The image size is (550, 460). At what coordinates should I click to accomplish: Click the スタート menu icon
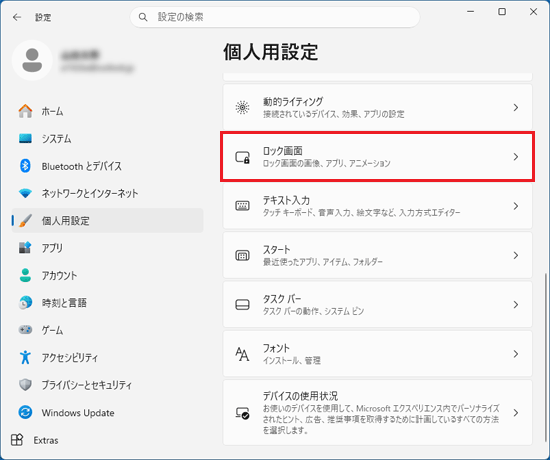(x=242, y=255)
